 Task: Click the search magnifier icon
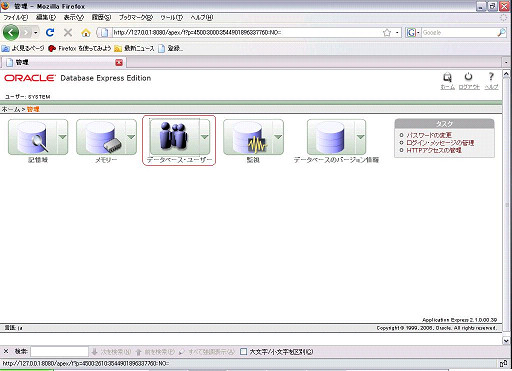pos(501,33)
